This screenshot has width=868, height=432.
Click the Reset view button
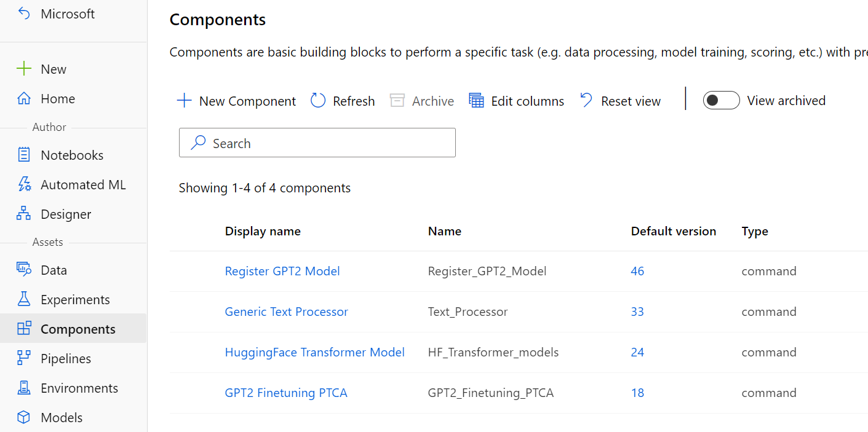(x=620, y=101)
